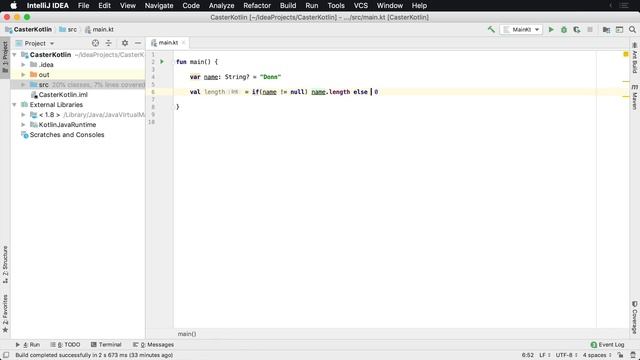
Task: Click the locate/scroll from source target icon
Action: tap(95, 43)
